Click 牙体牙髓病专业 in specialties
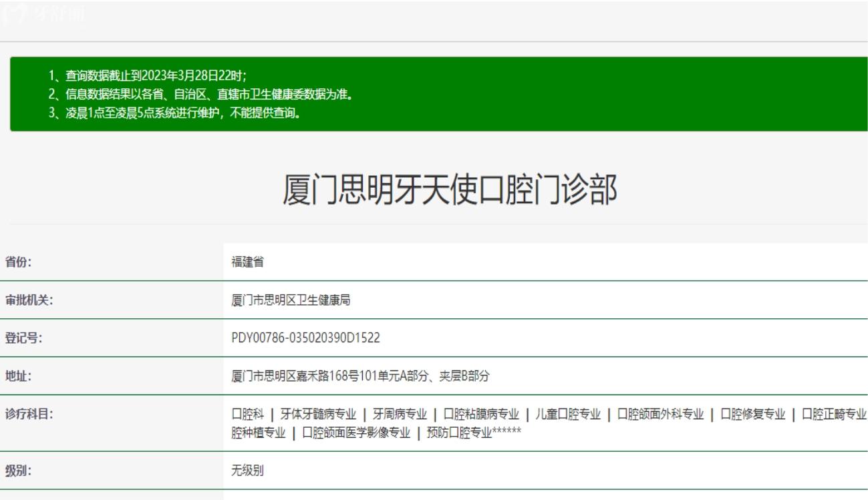Image resolution: width=868 pixels, height=500 pixels. click(318, 414)
